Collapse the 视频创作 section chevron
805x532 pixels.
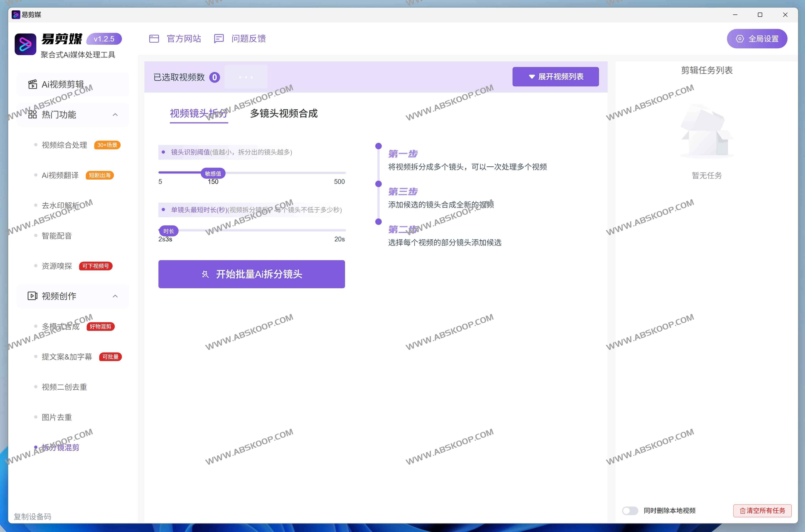115,296
